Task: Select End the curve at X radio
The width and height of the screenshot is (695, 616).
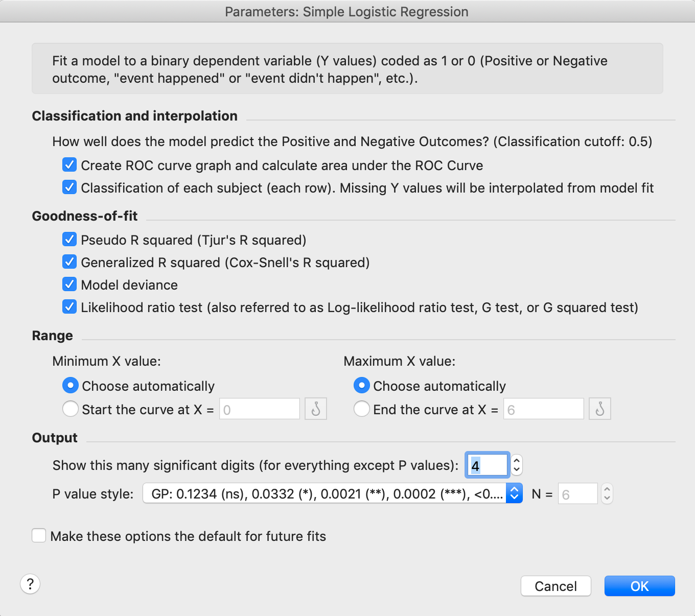Action: [362, 409]
